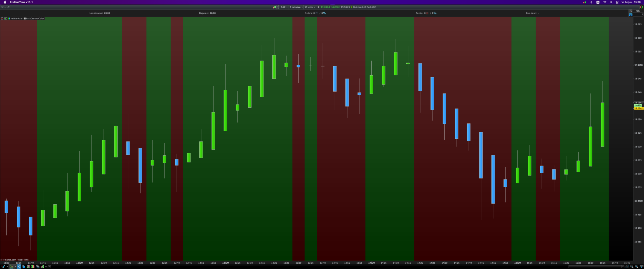
Task: Click the blue keyboard icon near Qty
Action: pyautogui.click(x=630, y=15)
